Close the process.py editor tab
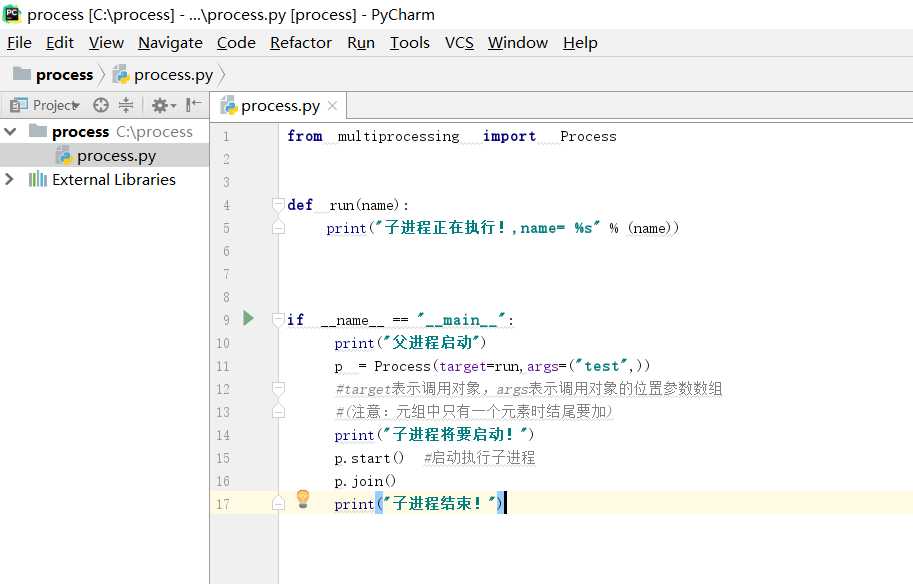 pos(332,105)
